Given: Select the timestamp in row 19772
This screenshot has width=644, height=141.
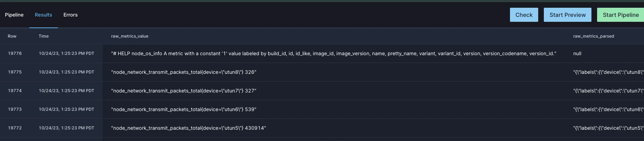Looking at the screenshot, I should [x=66, y=128].
